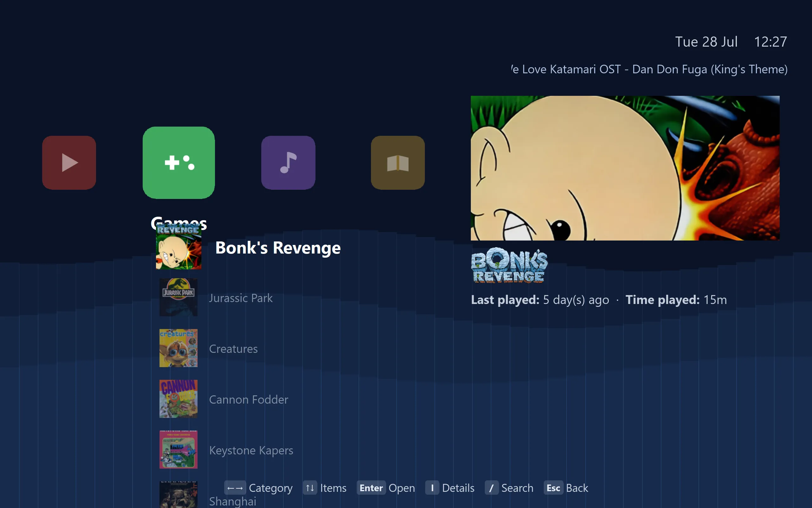812x508 pixels.
Task: Click the Last played 5 day(s) ago text
Action: coord(540,300)
